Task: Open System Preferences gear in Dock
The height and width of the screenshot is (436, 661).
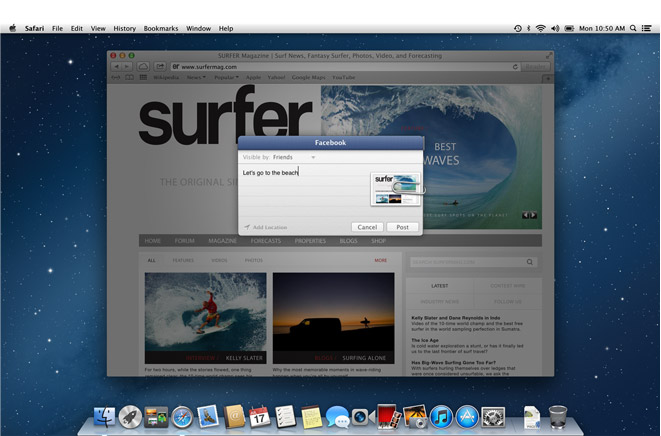Action: (x=493, y=417)
